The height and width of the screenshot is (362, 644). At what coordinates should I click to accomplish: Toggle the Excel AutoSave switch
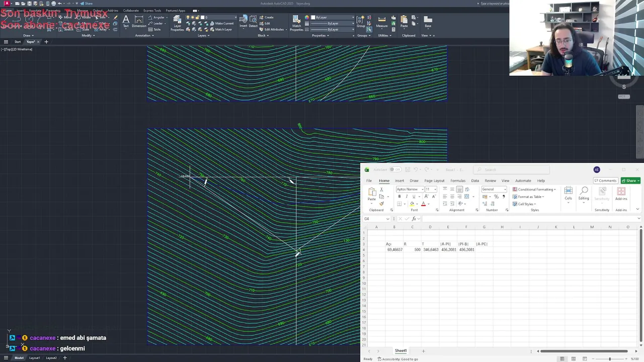(395, 169)
